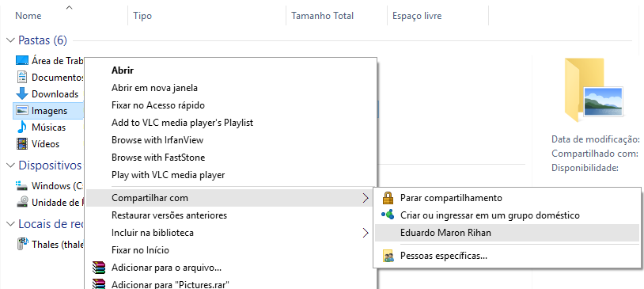
Task: Click the large Imagens folder preview thumbnail
Action: click(x=593, y=90)
